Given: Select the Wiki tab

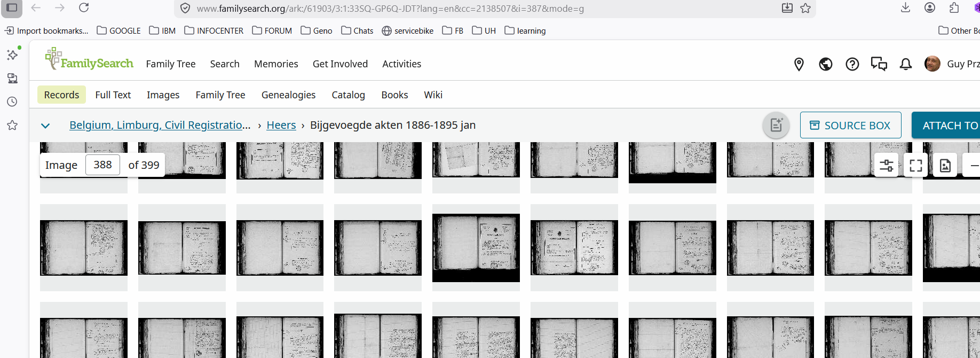Looking at the screenshot, I should (x=433, y=95).
